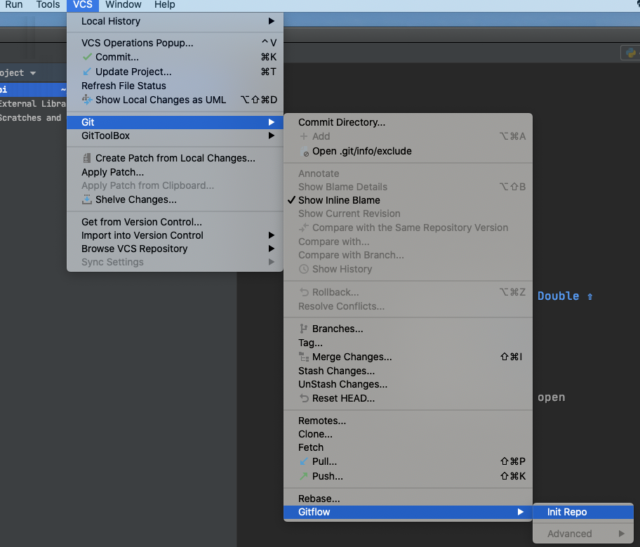Image resolution: width=640 pixels, height=547 pixels.
Task: Click the Open .git/info/exclude file icon
Action: 304,151
